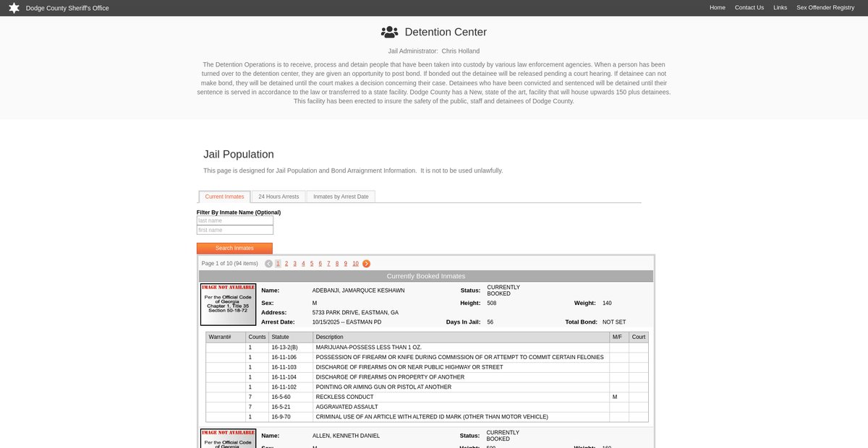Screen dimensions: 868x448
Task: Open the Sex Offender Registry link
Action: point(825,8)
